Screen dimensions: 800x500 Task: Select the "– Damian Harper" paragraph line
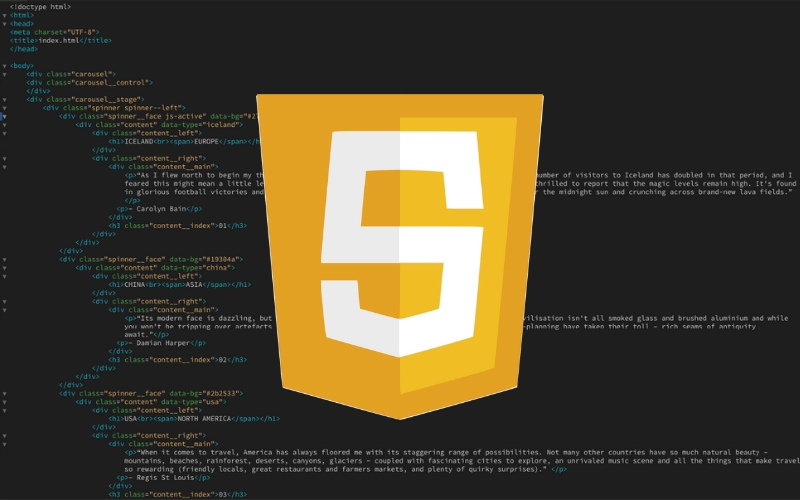click(x=161, y=343)
